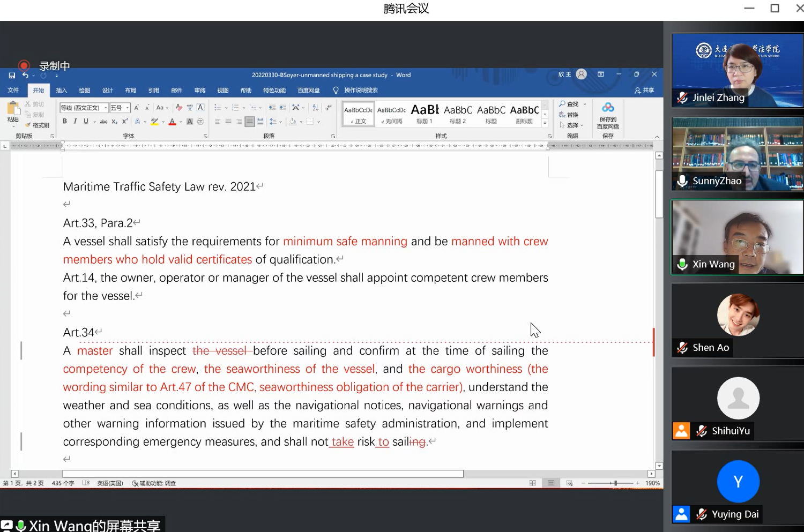Click the Sort (A-Z) paragraph icon
The image size is (804, 532).
click(315, 108)
